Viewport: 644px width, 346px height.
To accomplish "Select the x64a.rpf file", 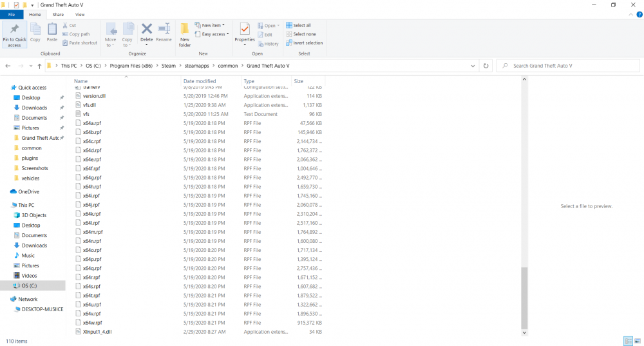I will pos(92,123).
